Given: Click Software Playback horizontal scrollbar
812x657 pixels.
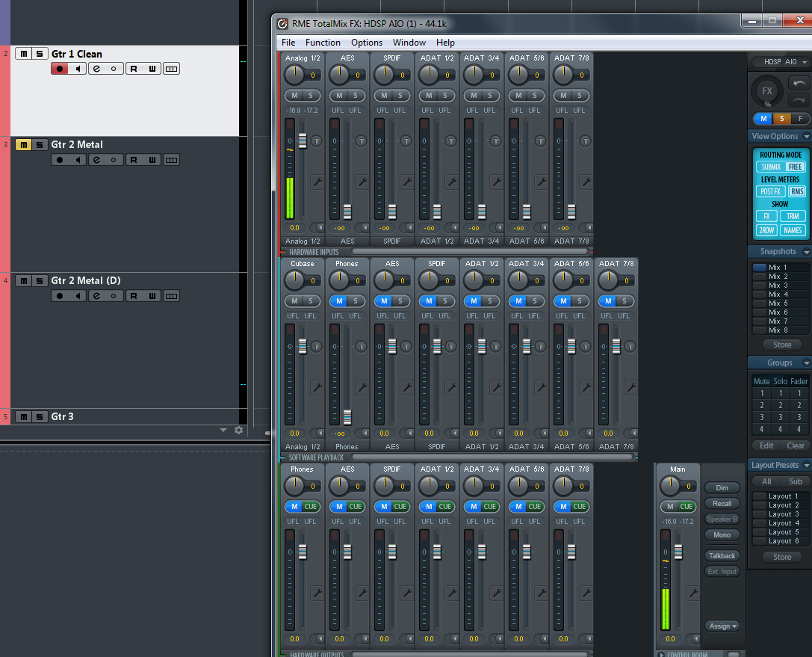Looking at the screenshot, I should pos(492,457).
